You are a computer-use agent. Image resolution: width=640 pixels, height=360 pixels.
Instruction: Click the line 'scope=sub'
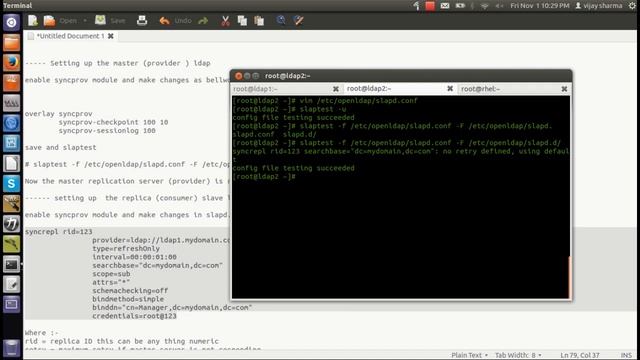111,273
